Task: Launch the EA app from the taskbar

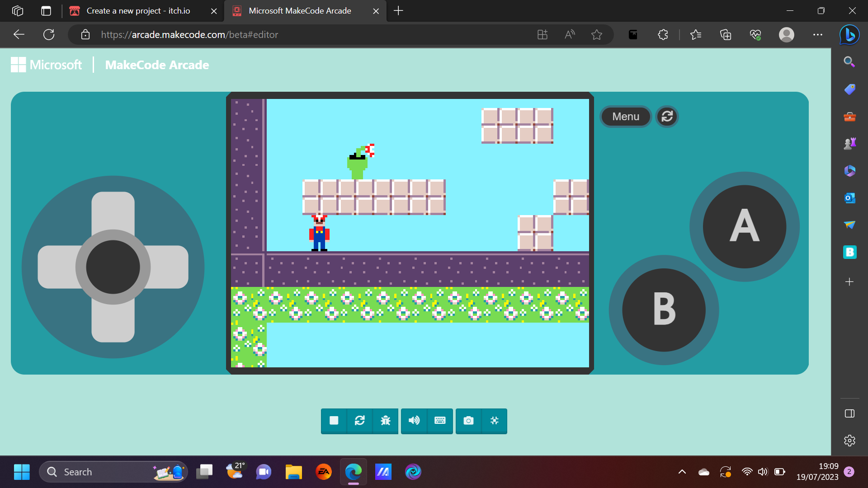Action: tap(324, 472)
